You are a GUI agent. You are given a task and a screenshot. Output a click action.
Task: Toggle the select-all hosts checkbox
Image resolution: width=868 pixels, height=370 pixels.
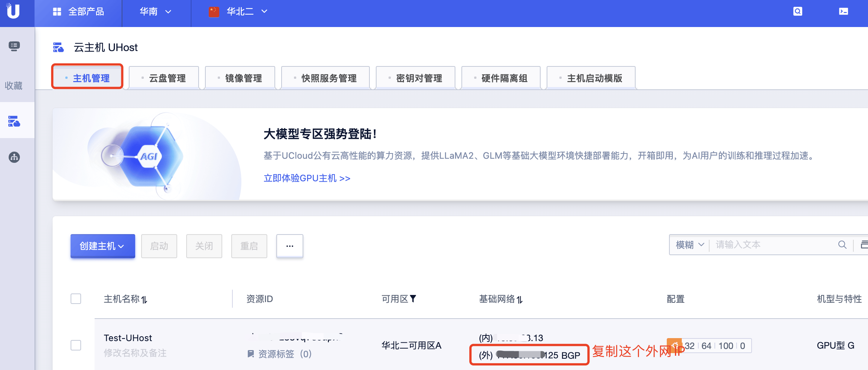coord(76,299)
